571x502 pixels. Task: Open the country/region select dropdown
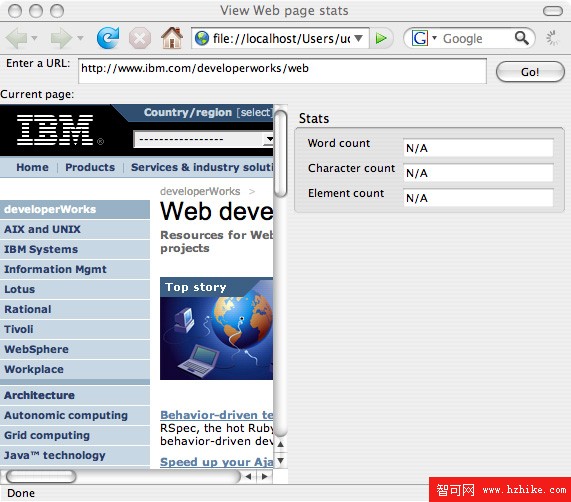203,139
